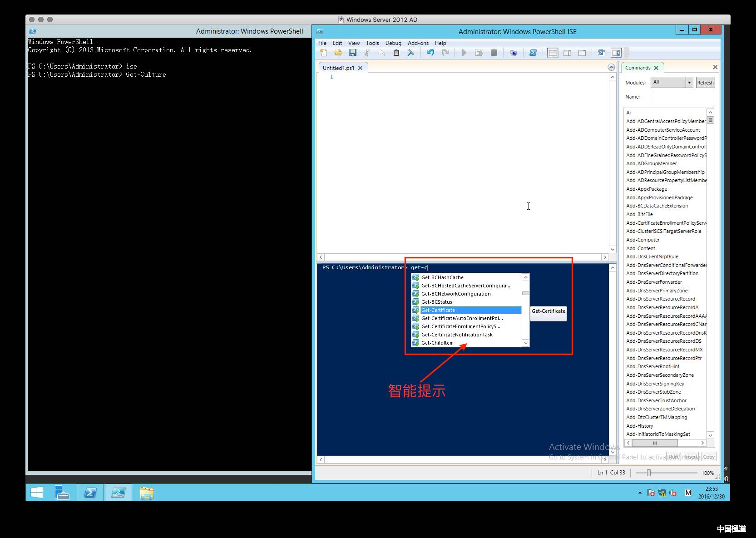Open New Remote PowerShell Tab icon
Viewport: 756px width, 538px height.
513,53
